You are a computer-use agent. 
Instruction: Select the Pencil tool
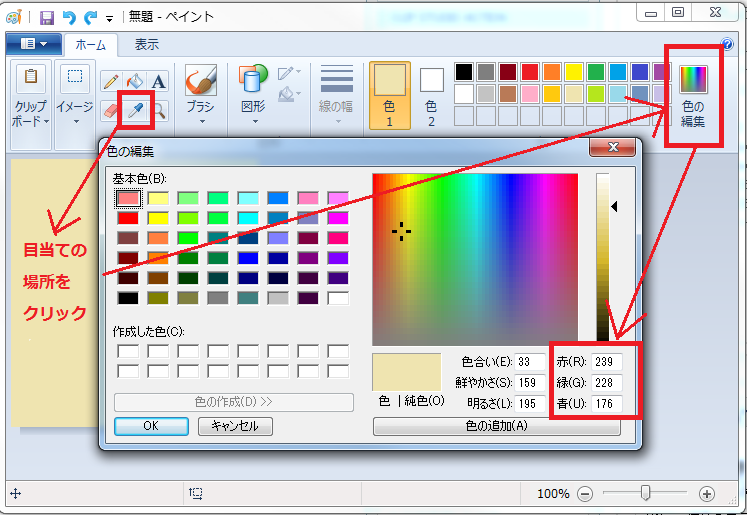click(110, 81)
